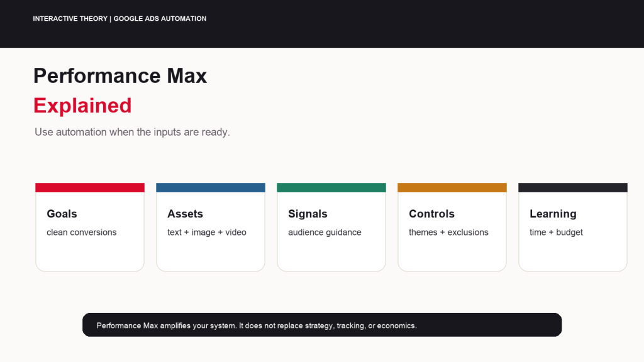Click the header text 'INTERACTIVE THEORY | GOOGLE ADS AUTOMATION'
Image resolution: width=644 pixels, height=362 pixels.
(119, 18)
